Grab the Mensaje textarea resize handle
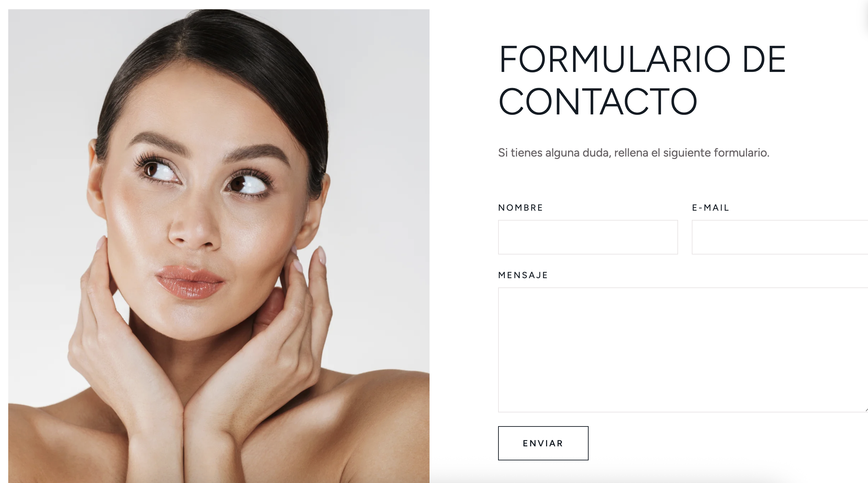The height and width of the screenshot is (483, 868). 866,410
